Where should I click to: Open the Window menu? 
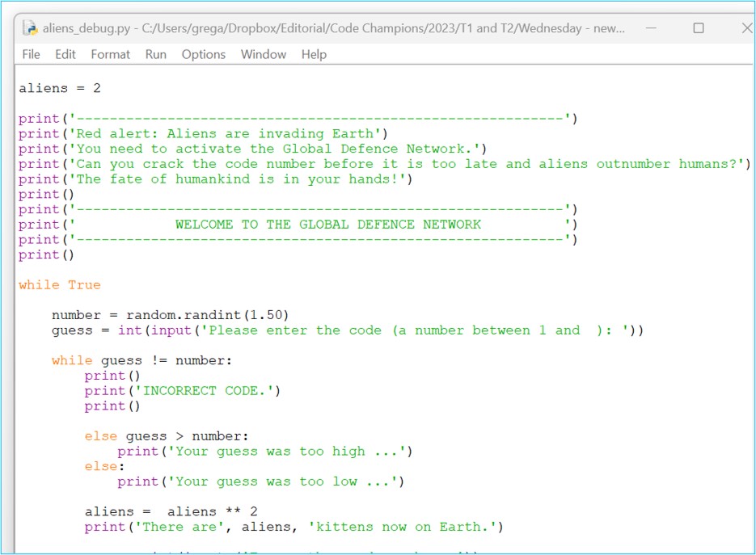click(263, 54)
